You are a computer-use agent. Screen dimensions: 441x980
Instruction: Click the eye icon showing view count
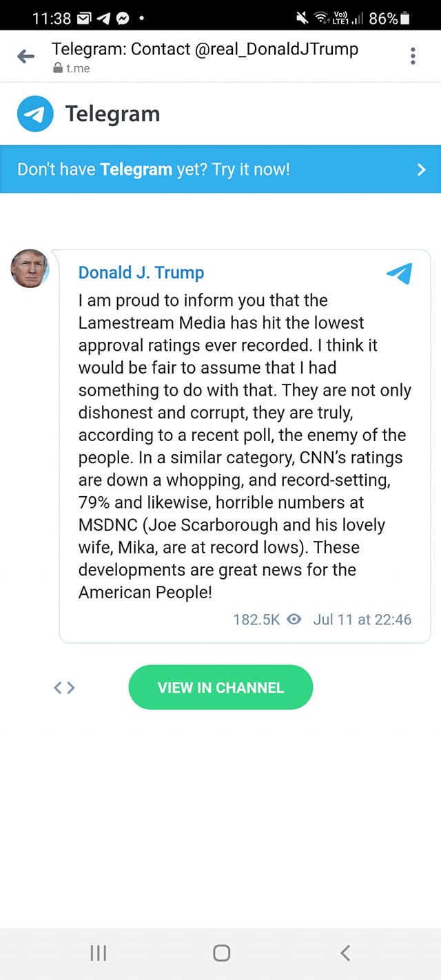point(294,619)
